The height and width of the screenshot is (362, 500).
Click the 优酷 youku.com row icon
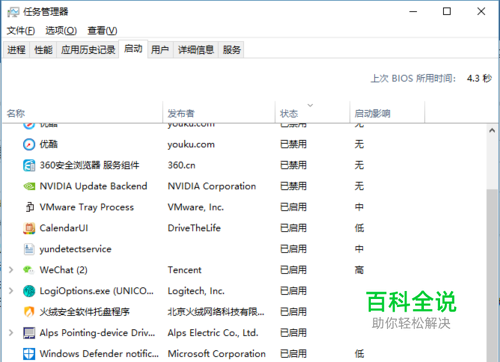coord(29,144)
